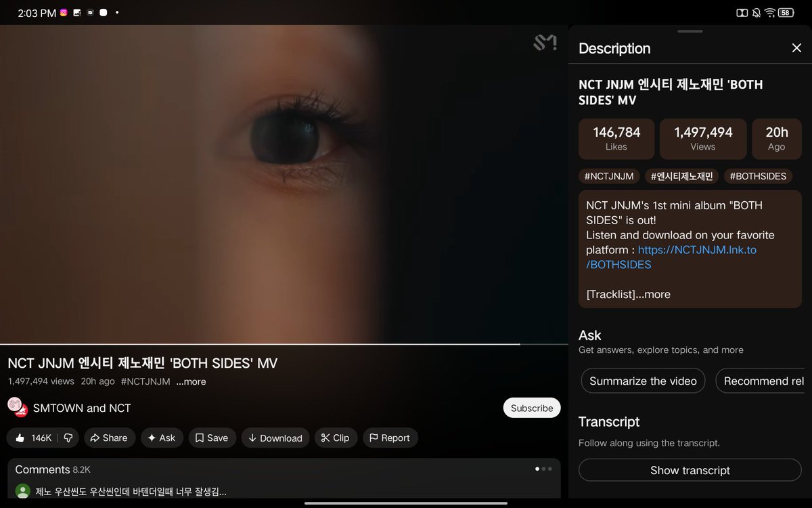Open the Instagram notification icon in status bar

click(x=64, y=12)
